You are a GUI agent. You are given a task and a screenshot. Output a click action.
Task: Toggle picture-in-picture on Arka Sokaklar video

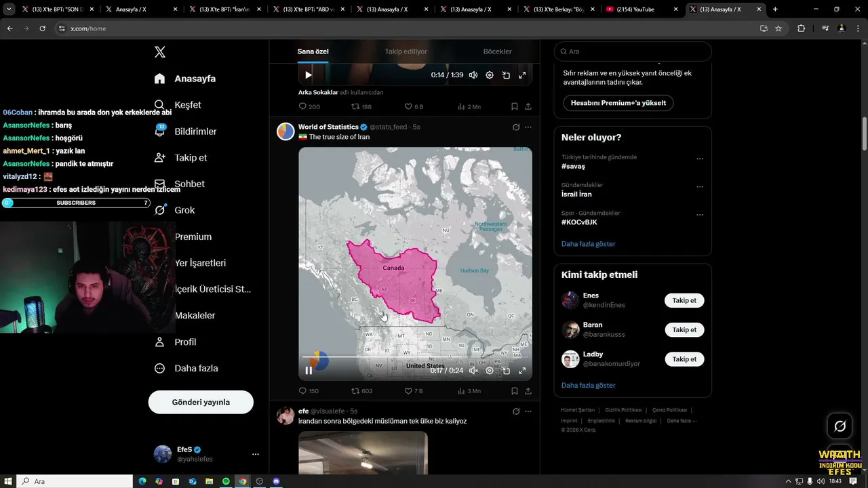[506, 75]
